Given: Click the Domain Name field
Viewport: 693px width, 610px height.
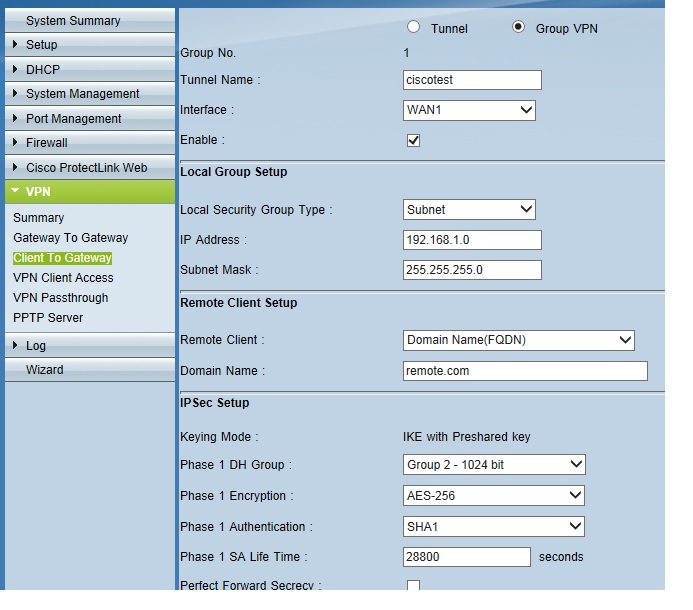Looking at the screenshot, I should pos(525,371).
